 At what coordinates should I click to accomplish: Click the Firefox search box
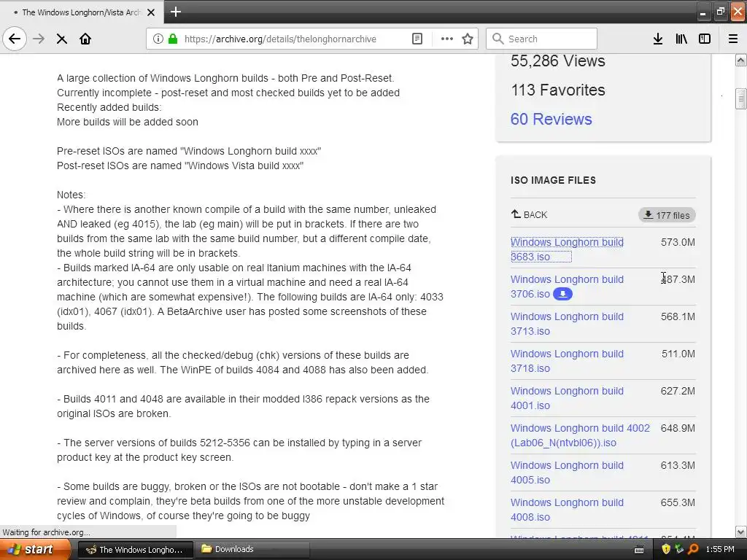(542, 39)
